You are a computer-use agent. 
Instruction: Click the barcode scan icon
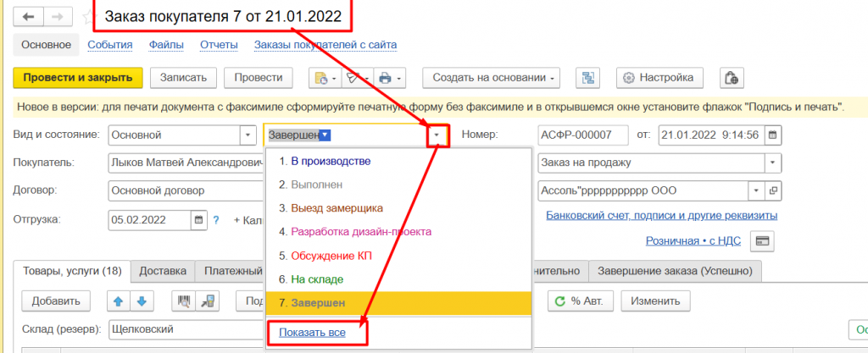(x=184, y=301)
